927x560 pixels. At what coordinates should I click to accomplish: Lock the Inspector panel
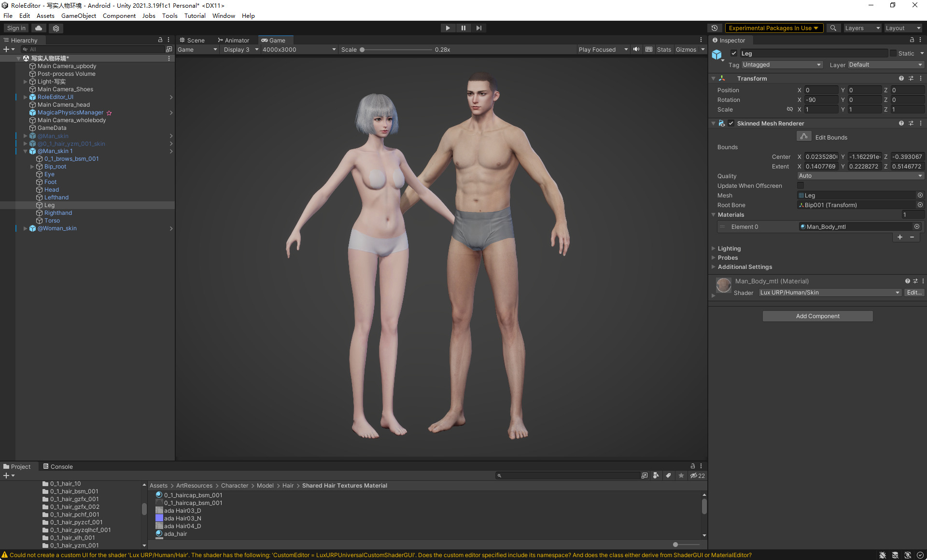tap(912, 40)
